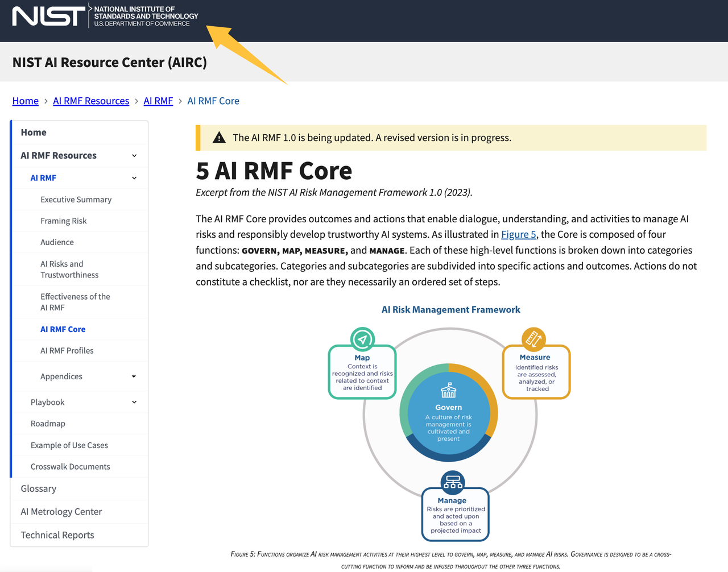Open Example of Use Cases

click(x=69, y=445)
